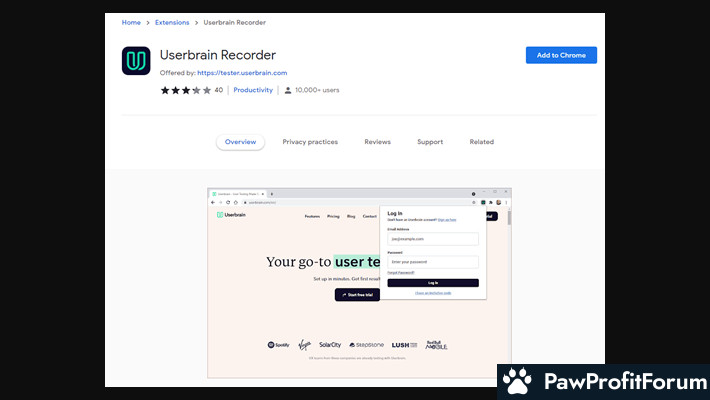The image size is (710, 400).
Task: Click the Userbrain extension icon in preview toolbar
Action: (482, 202)
